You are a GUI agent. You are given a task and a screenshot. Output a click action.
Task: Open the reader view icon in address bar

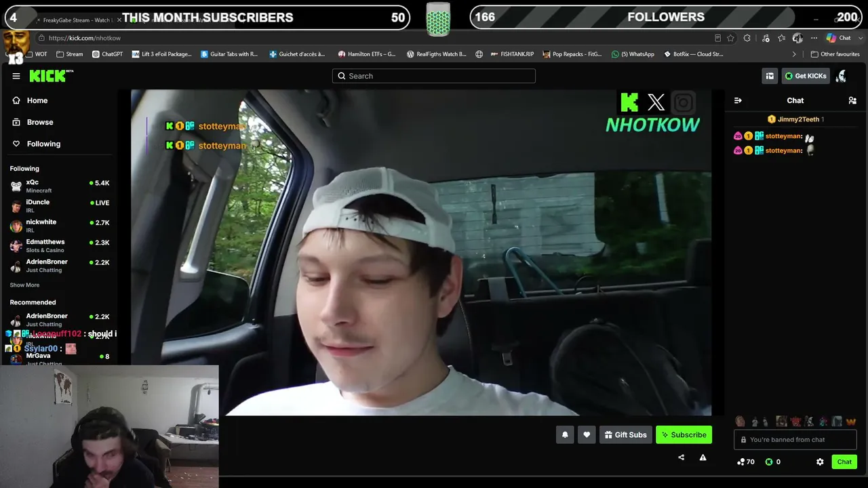pos(717,38)
